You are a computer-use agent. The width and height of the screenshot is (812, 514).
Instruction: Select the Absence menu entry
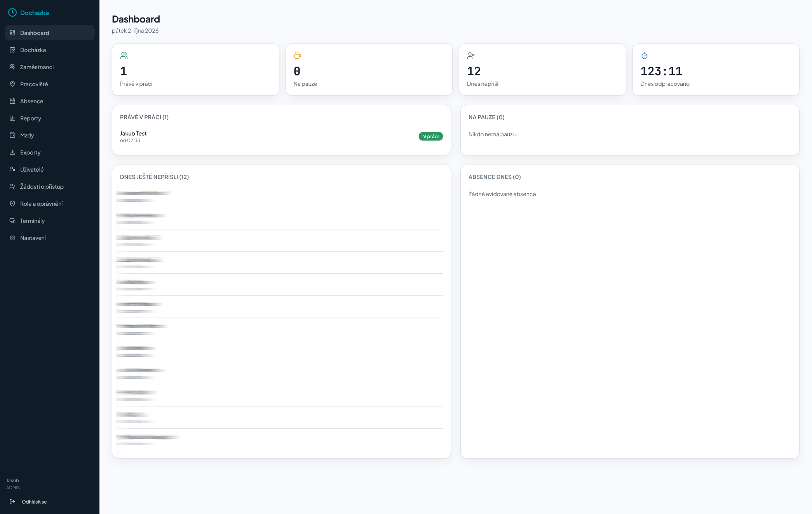tap(50, 101)
